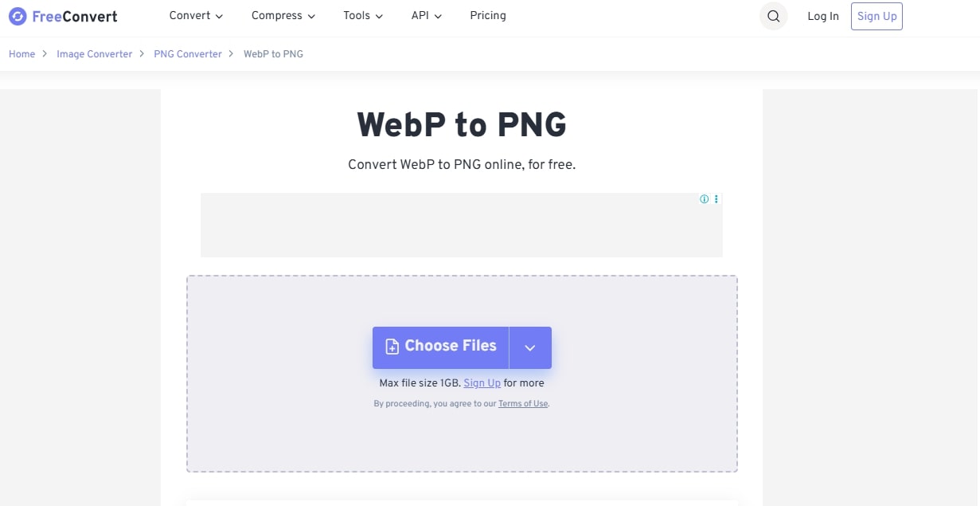This screenshot has width=980, height=506.
Task: Open the Log In link
Action: coord(822,16)
